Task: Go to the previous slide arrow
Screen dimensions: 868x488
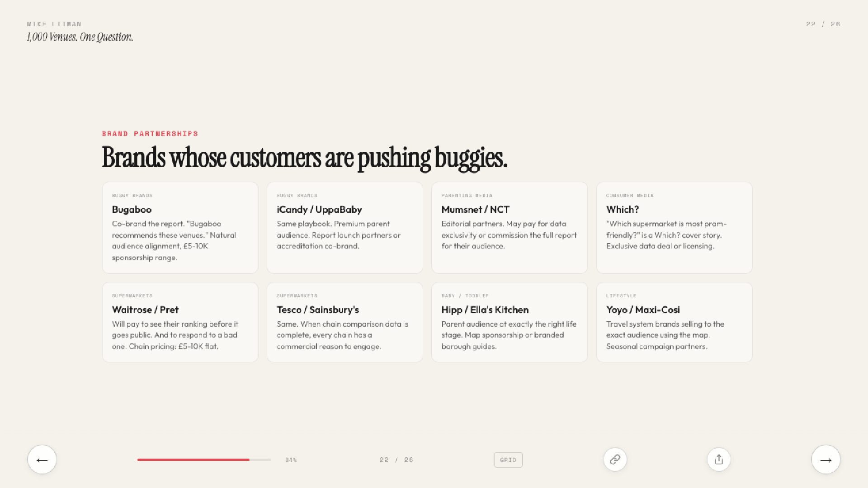Action: pyautogui.click(x=42, y=460)
